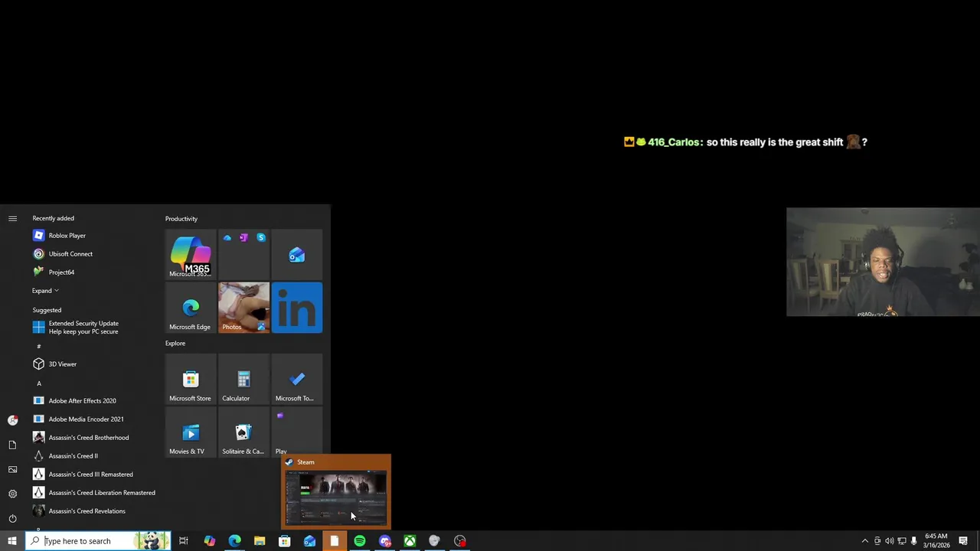Open Outlook from the taskbar

(x=309, y=541)
